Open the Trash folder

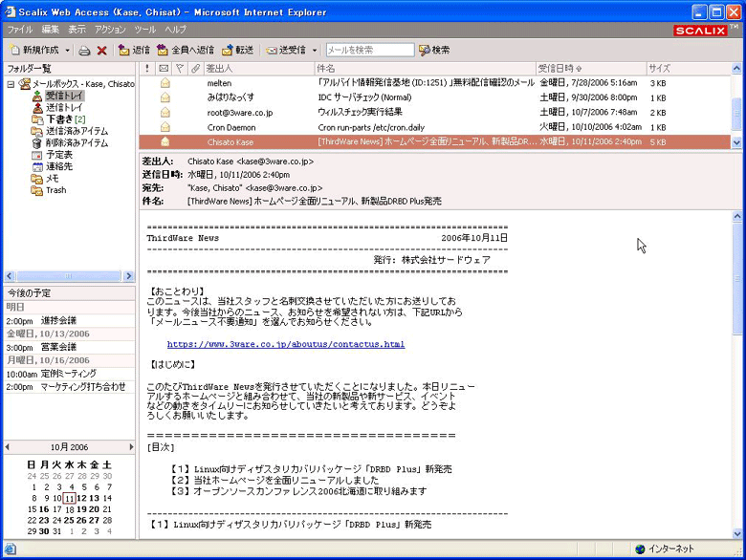(x=56, y=190)
